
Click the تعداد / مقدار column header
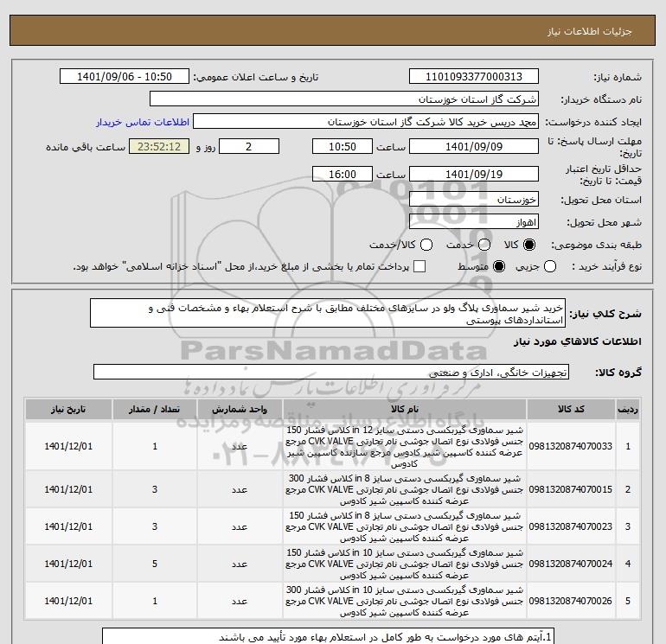click(155, 409)
